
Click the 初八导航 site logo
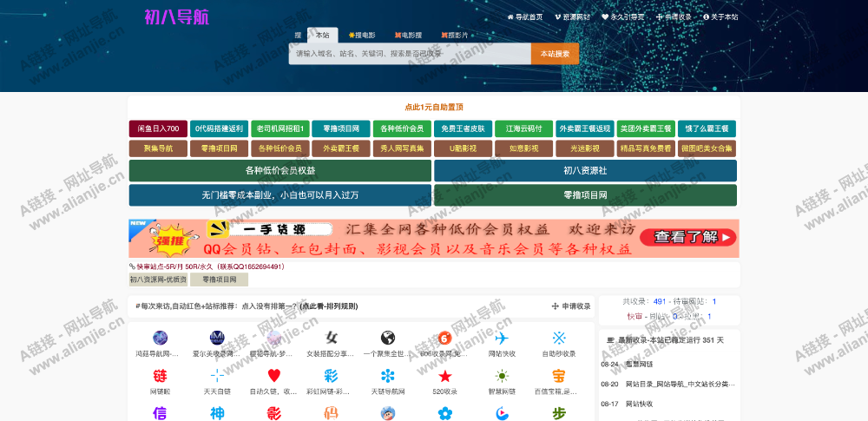pos(176,17)
